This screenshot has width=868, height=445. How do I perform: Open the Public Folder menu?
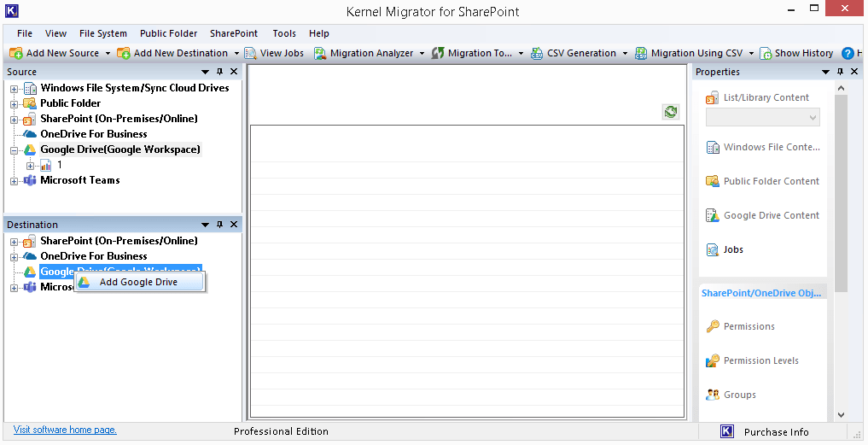click(168, 33)
